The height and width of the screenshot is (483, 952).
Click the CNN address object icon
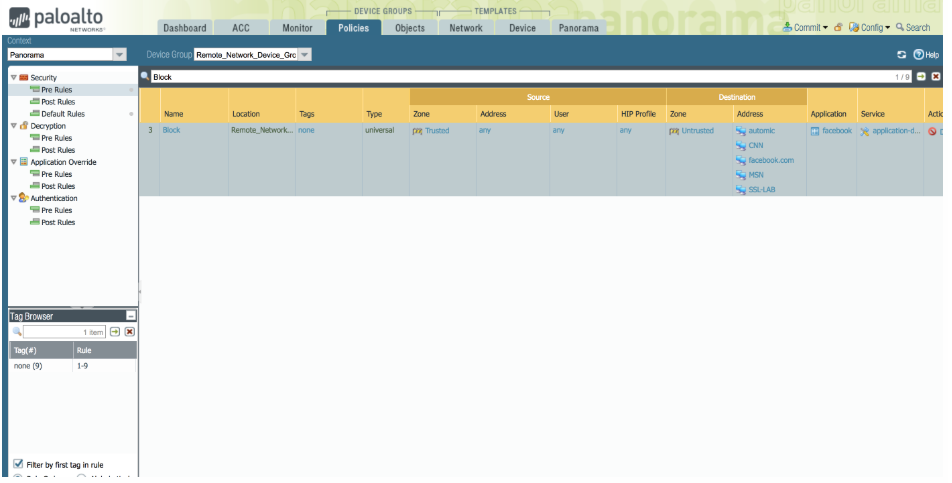click(741, 146)
